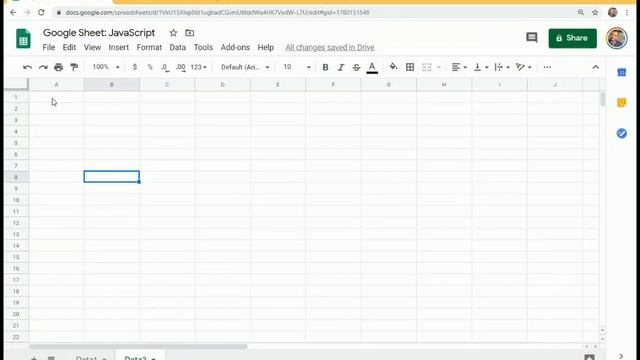The image size is (640, 360).
Task: Select column A header
Action: pyautogui.click(x=56, y=84)
